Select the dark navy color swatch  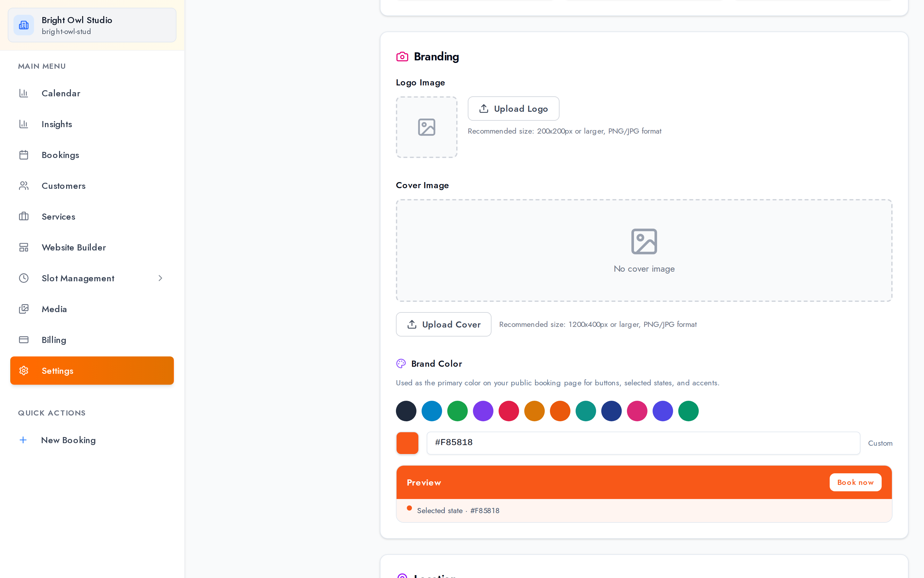[406, 411]
